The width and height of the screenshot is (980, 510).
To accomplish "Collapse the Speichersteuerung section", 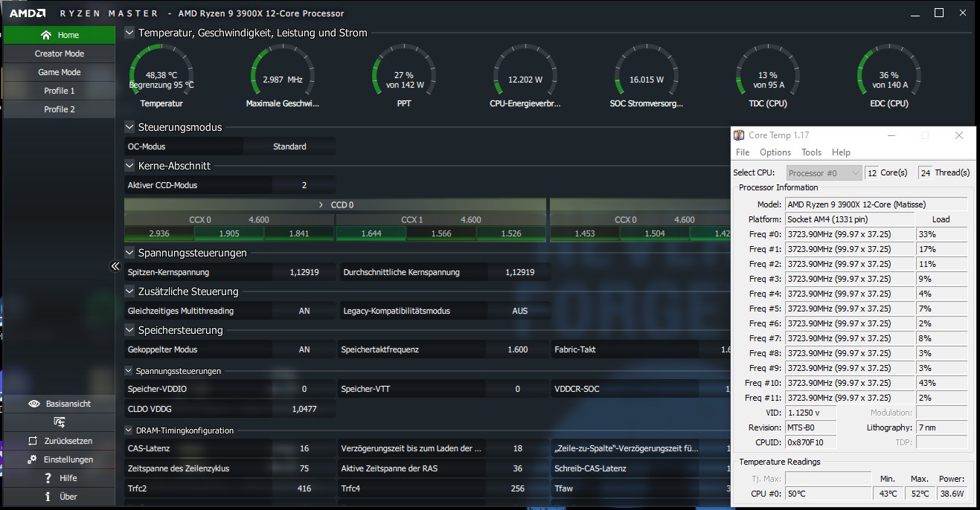I will coord(129,330).
